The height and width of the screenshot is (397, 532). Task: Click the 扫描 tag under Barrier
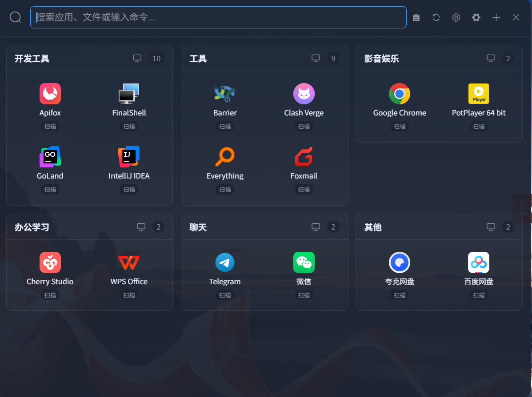coord(225,127)
